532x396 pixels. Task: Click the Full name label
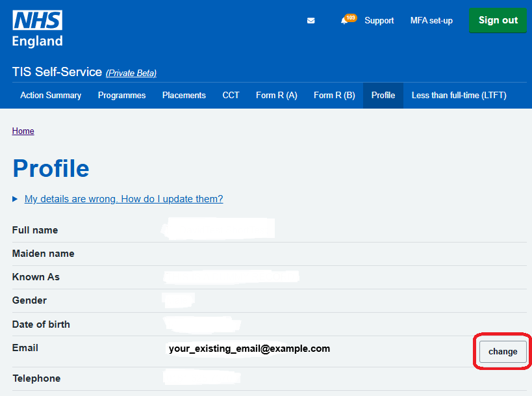coord(35,230)
